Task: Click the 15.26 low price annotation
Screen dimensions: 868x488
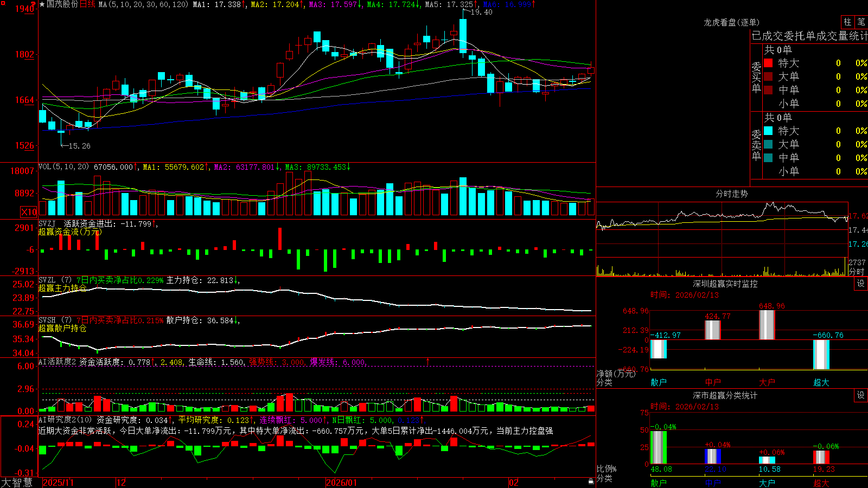Action: tap(79, 146)
